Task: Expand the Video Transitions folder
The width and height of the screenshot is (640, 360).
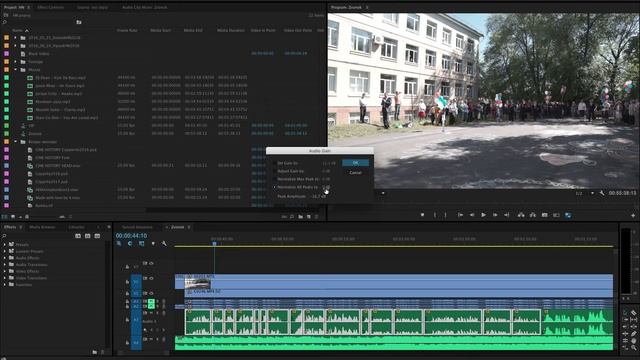Action: click(x=5, y=278)
